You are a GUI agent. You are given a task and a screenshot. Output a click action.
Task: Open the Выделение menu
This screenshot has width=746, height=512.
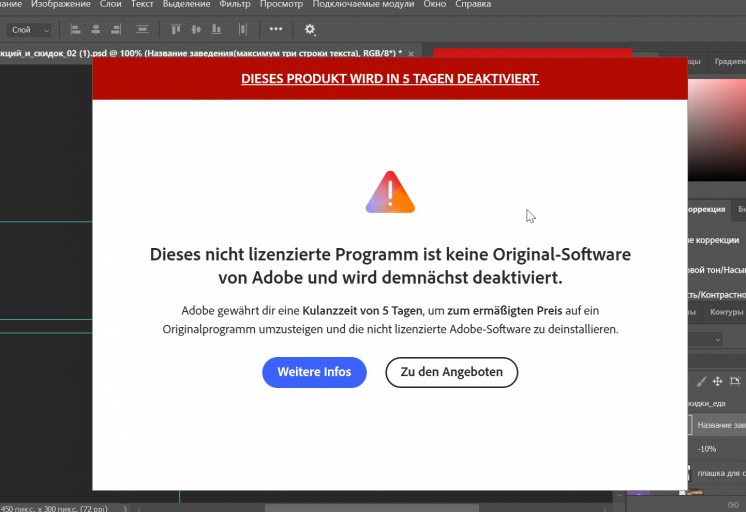point(186,4)
